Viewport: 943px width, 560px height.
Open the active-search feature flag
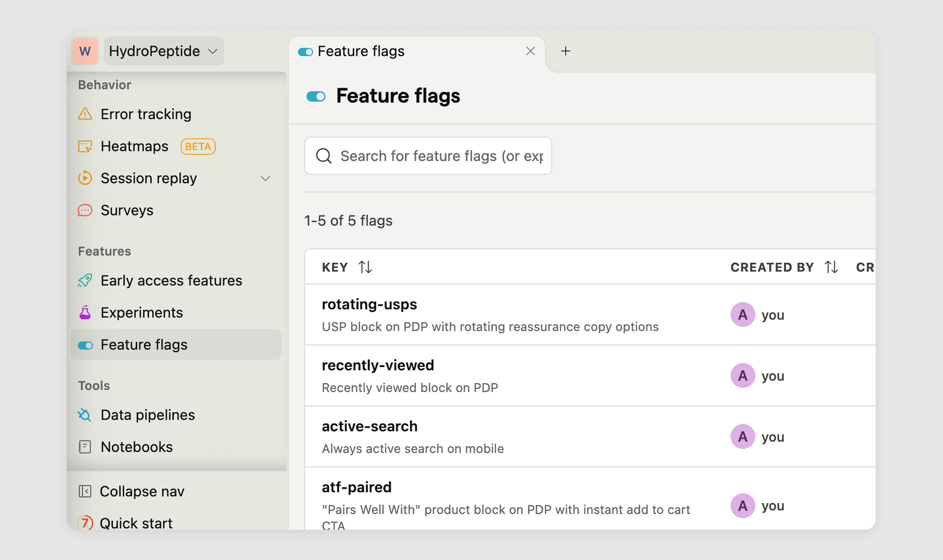(369, 426)
